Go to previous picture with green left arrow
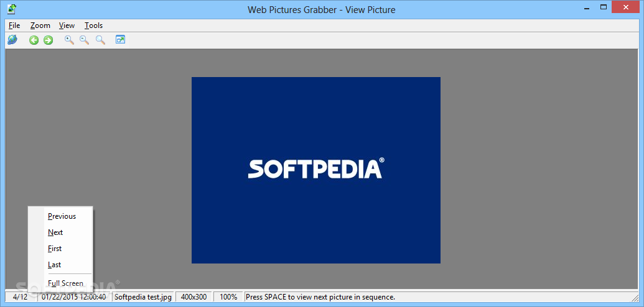The image size is (644, 307). tap(34, 40)
